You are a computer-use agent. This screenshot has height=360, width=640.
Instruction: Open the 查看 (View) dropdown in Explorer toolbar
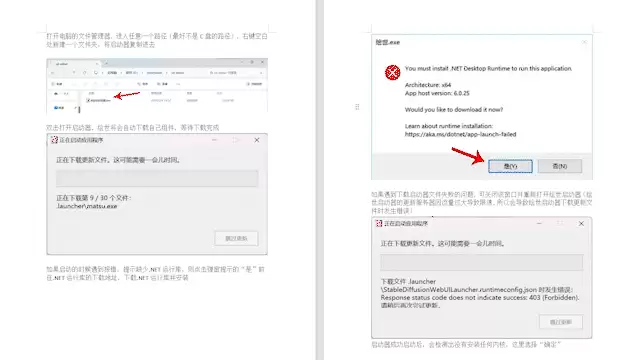(x=162, y=84)
